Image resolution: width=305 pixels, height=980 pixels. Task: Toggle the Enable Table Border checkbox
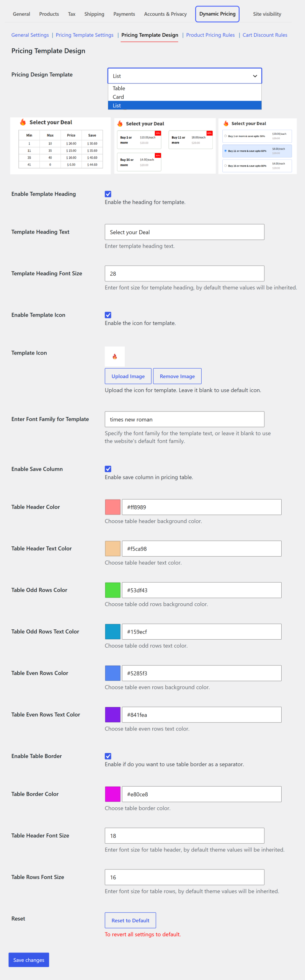[108, 756]
